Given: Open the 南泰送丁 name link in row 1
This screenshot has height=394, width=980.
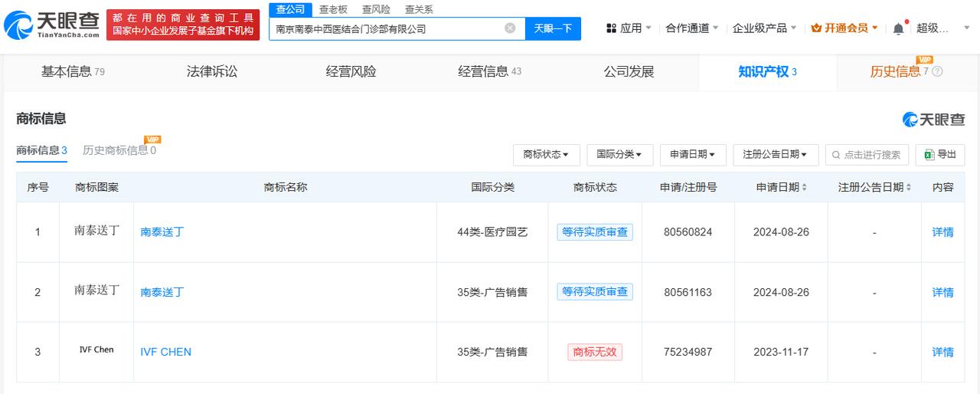Looking at the screenshot, I should pyautogui.click(x=162, y=231).
